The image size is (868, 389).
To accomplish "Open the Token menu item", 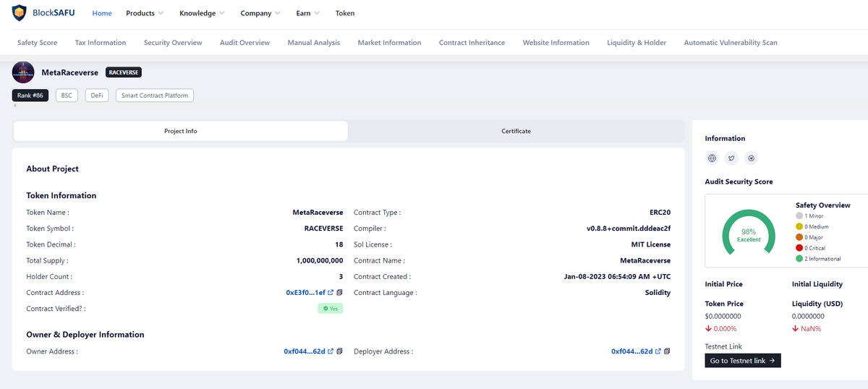I will 345,13.
